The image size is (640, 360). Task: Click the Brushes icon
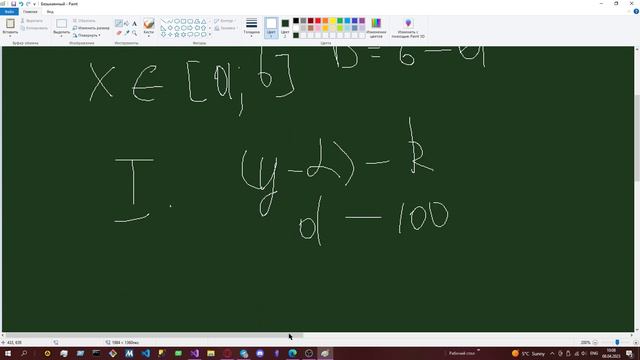pyautogui.click(x=149, y=23)
